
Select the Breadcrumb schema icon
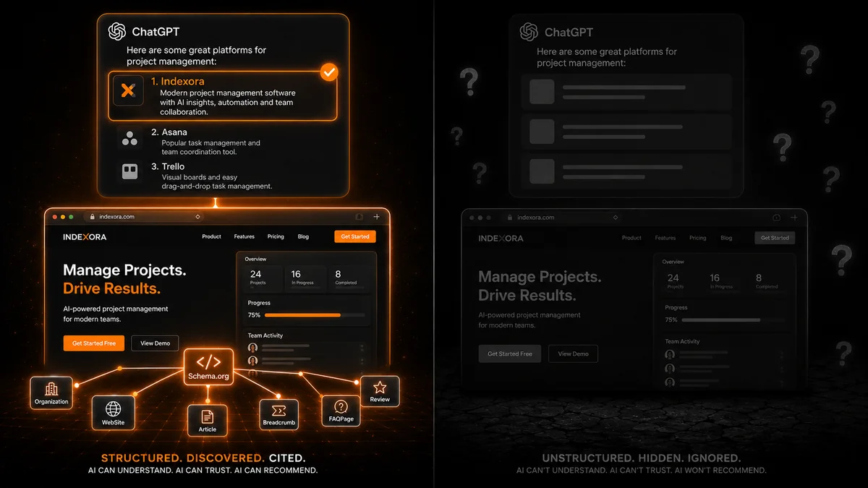(x=278, y=411)
